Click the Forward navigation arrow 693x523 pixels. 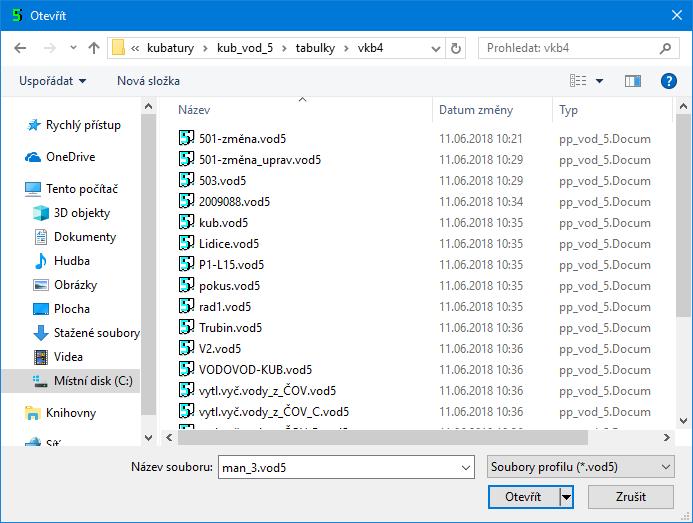[50, 48]
